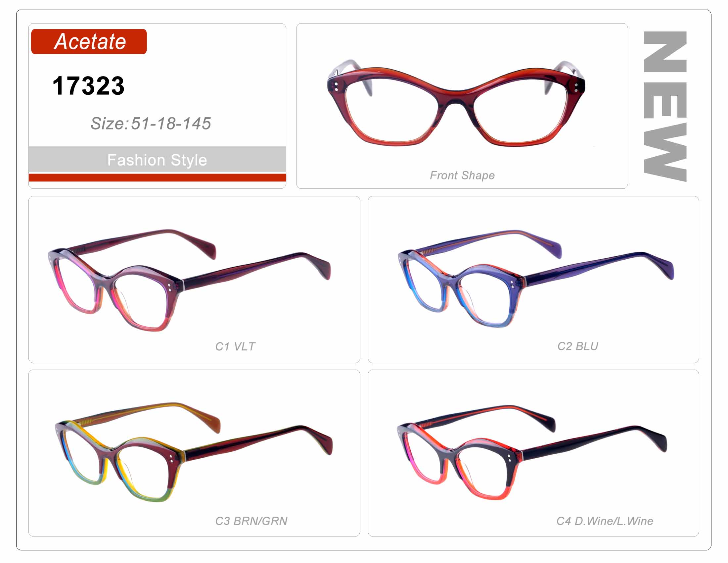Viewport: 728px width, 563px height.
Task: Click the C2 BLU caption
Action: [578, 346]
